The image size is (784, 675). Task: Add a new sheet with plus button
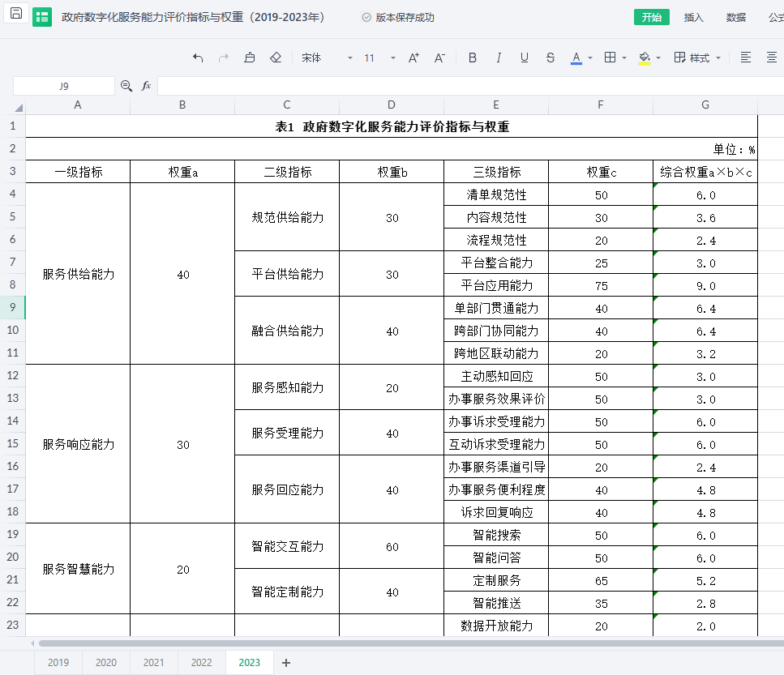(285, 662)
